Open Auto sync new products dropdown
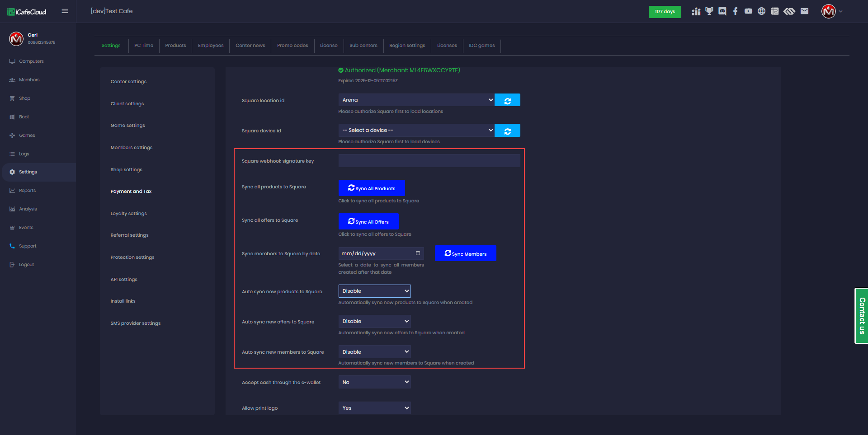Viewport: 868px width, 435px height. point(374,291)
